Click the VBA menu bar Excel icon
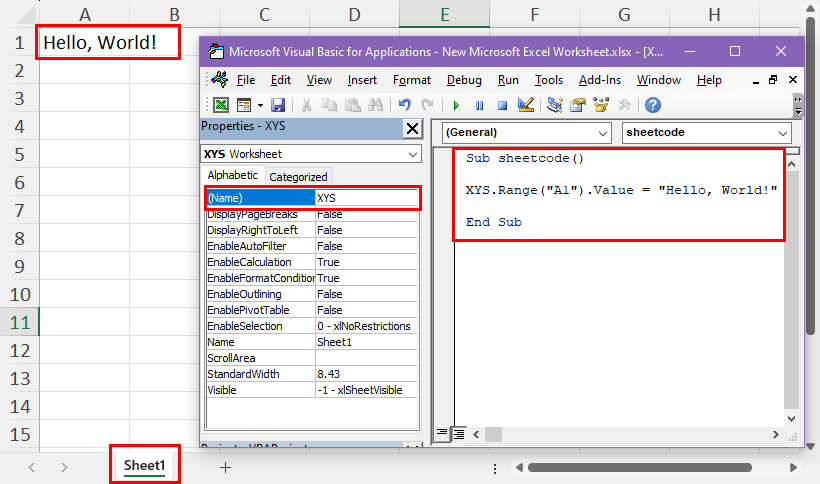The width and height of the screenshot is (820, 484). (220, 79)
